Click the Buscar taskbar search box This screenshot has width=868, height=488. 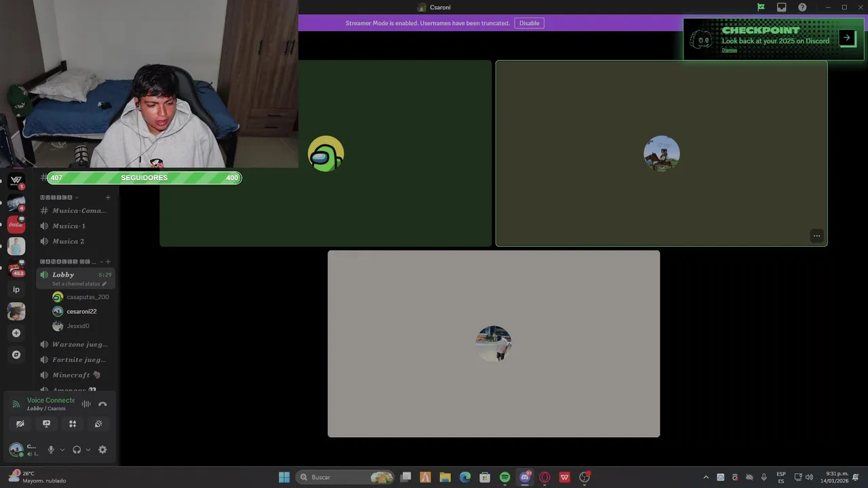coord(346,477)
